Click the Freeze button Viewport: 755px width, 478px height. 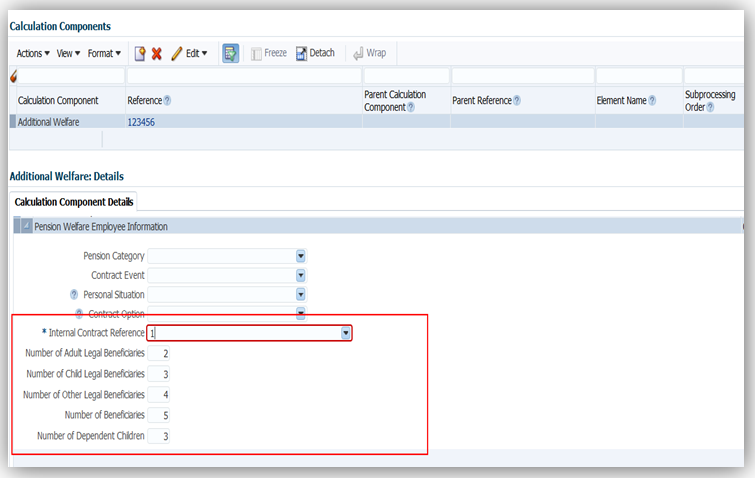269,53
